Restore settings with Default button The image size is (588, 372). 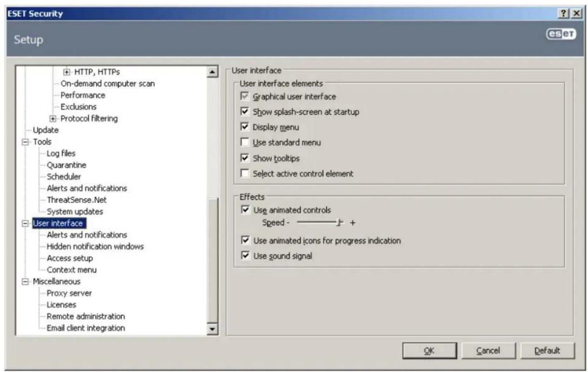tap(547, 351)
